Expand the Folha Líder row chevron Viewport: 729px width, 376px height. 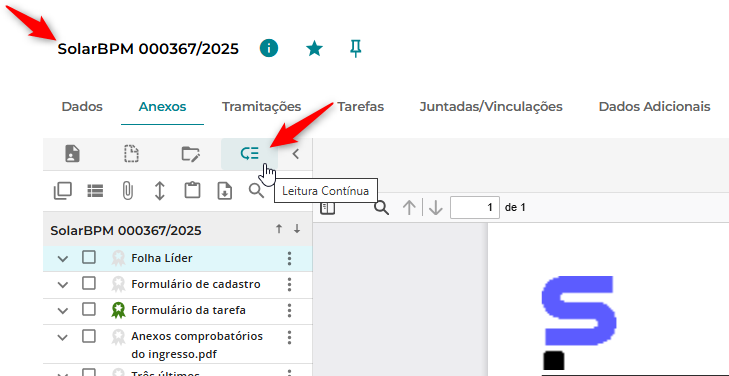[62, 258]
